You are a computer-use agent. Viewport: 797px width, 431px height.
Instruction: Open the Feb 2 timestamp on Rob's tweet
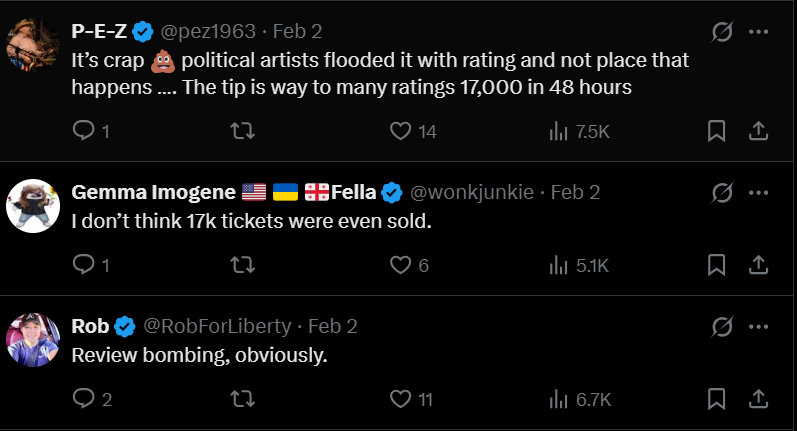pyautogui.click(x=332, y=326)
